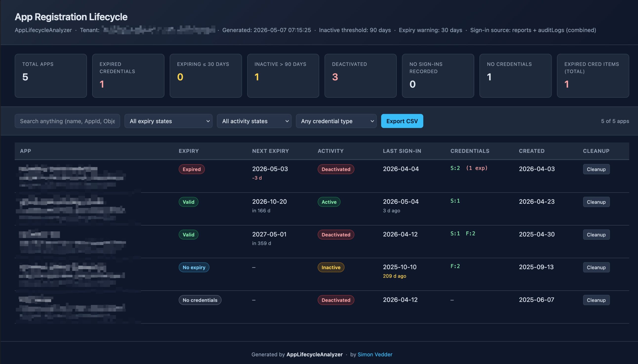Sort by the CREDENTIALS column header
This screenshot has width=638, height=364.
(x=470, y=151)
